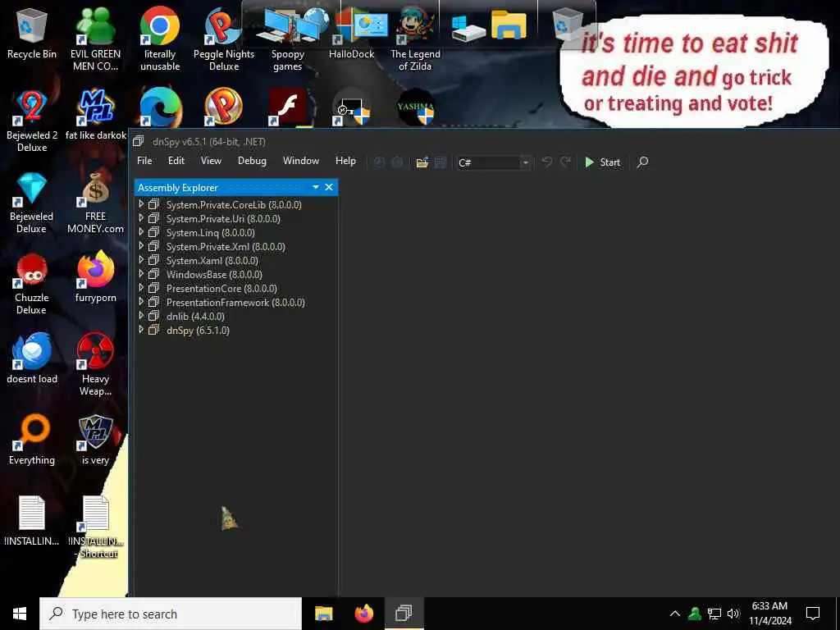Select the PresentationCore (8.0.0.0) row text
This screenshot has height=630, width=840.
[221, 288]
